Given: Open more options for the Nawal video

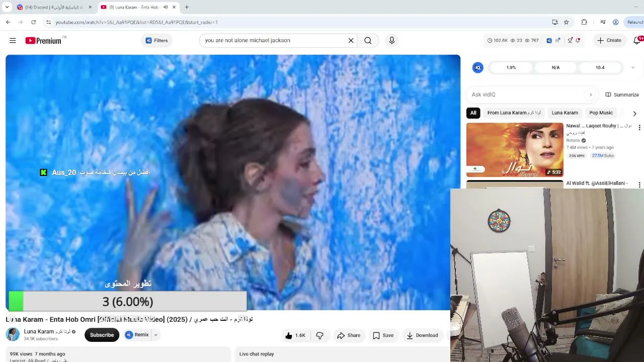Looking at the screenshot, I should [639, 128].
